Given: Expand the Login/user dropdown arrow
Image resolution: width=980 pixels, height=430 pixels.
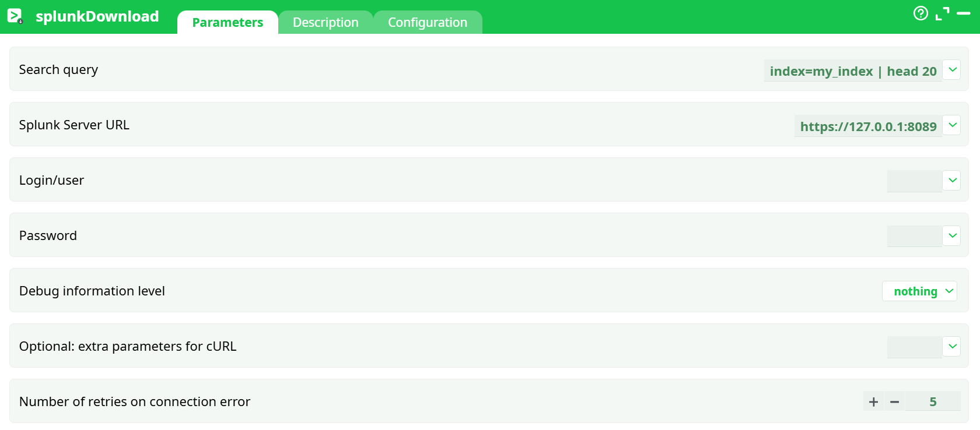Looking at the screenshot, I should point(952,181).
